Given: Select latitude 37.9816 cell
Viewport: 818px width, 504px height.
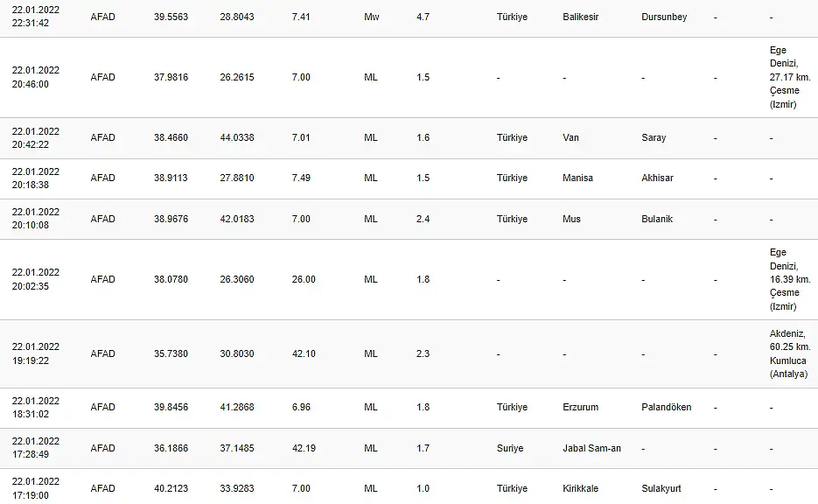Looking at the screenshot, I should tap(171, 77).
